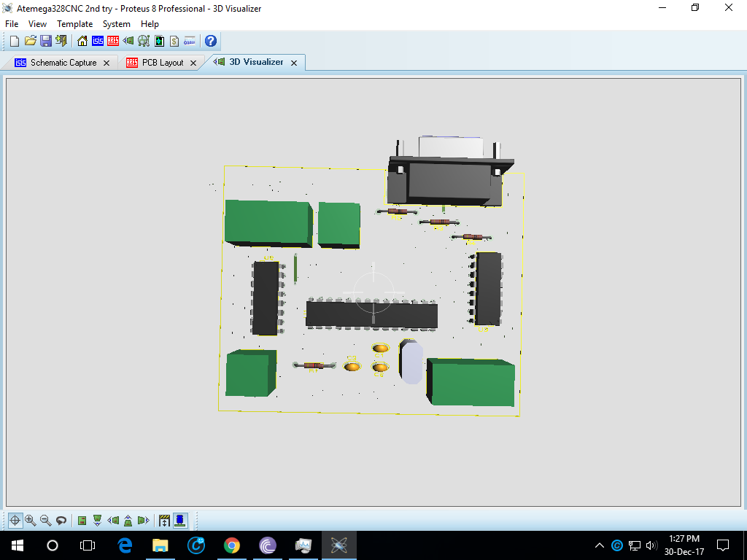Open Chrome from the taskbar

[x=232, y=545]
